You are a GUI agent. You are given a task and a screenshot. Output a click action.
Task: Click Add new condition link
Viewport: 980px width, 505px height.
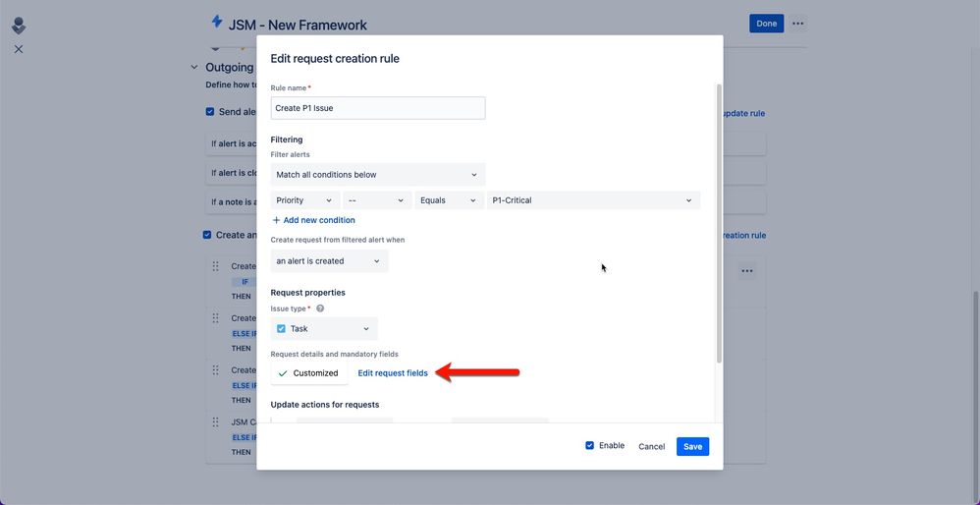pyautogui.click(x=319, y=220)
